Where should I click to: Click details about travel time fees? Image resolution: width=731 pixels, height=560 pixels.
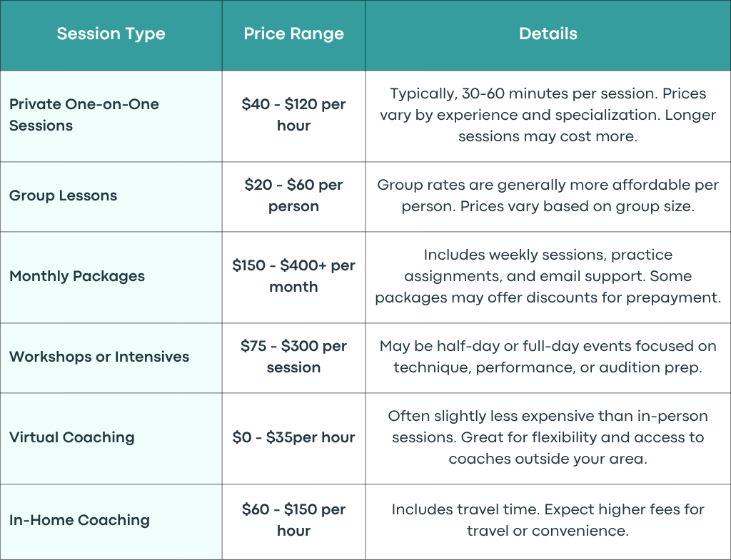click(548, 520)
